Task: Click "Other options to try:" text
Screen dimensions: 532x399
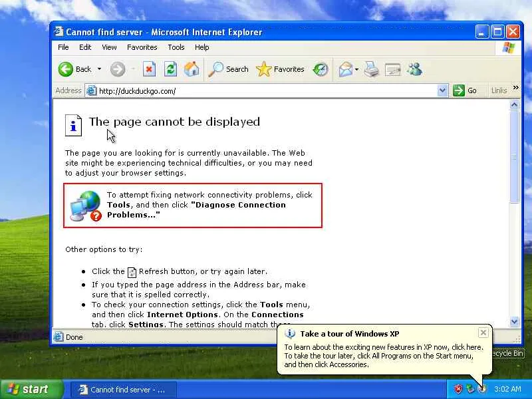Action: pos(104,249)
